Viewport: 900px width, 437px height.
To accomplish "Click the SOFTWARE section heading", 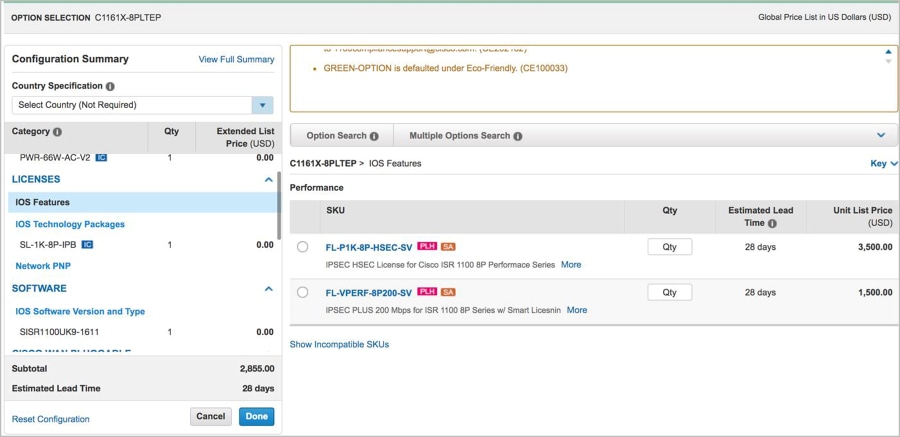I will click(x=39, y=288).
